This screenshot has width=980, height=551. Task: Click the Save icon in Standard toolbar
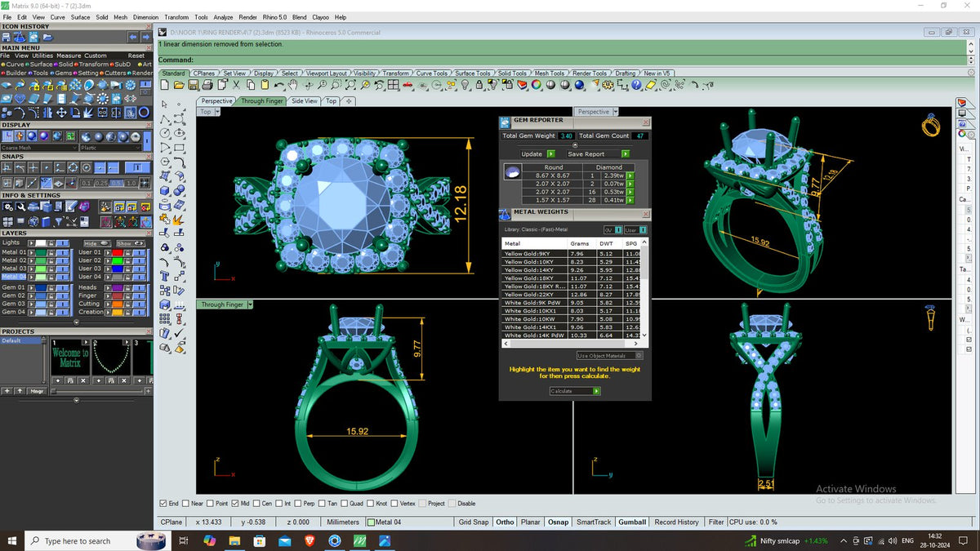coord(193,85)
